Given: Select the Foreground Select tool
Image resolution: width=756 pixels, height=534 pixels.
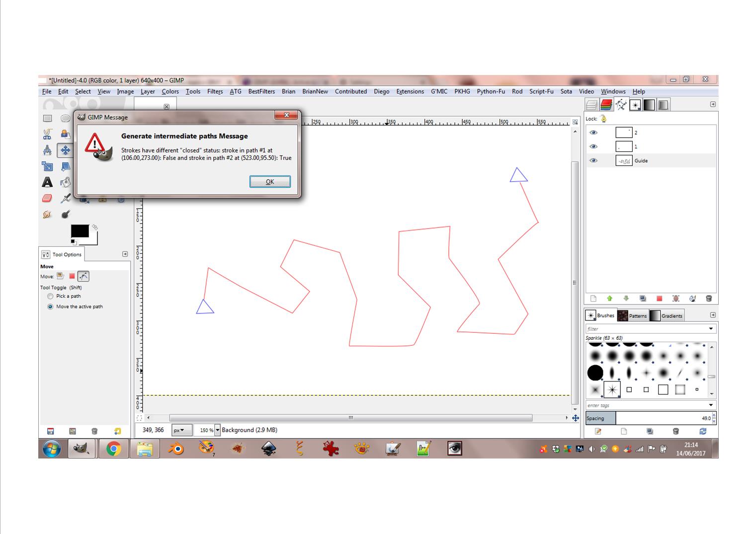Looking at the screenshot, I should coord(65,134).
